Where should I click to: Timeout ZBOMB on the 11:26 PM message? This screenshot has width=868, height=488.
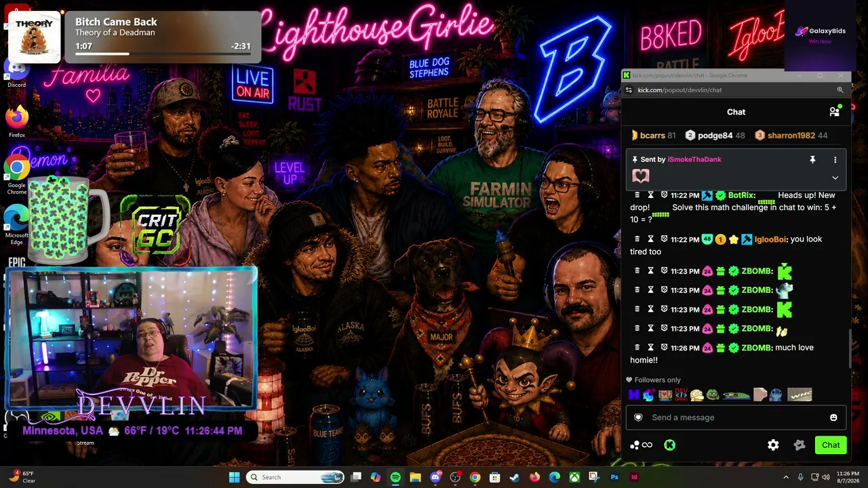click(650, 348)
